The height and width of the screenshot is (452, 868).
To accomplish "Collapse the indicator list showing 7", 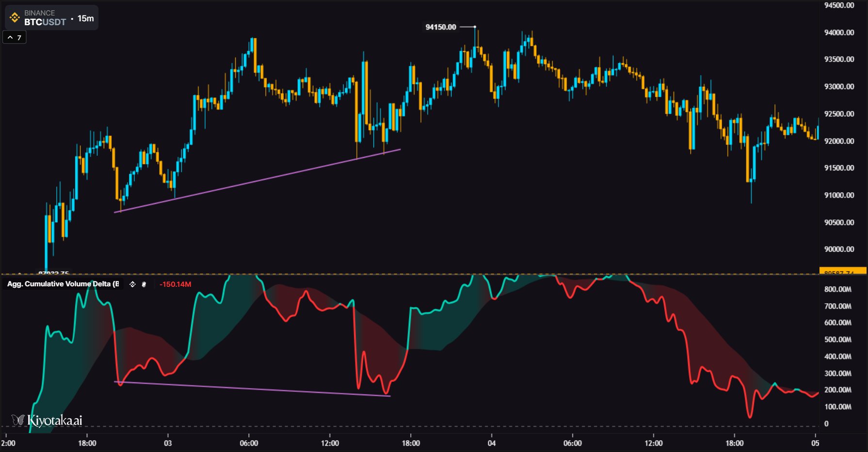I will (14, 37).
